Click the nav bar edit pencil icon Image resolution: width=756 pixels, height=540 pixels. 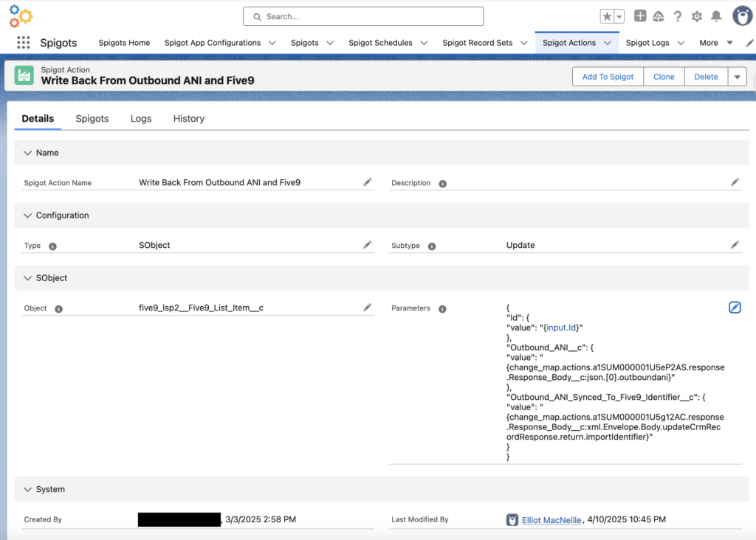coord(750,43)
